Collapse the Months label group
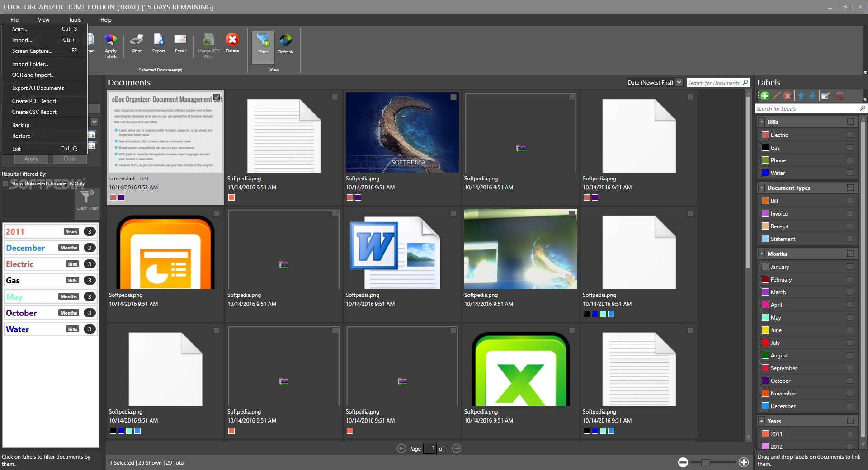Image resolution: width=868 pixels, height=470 pixels. (762, 254)
